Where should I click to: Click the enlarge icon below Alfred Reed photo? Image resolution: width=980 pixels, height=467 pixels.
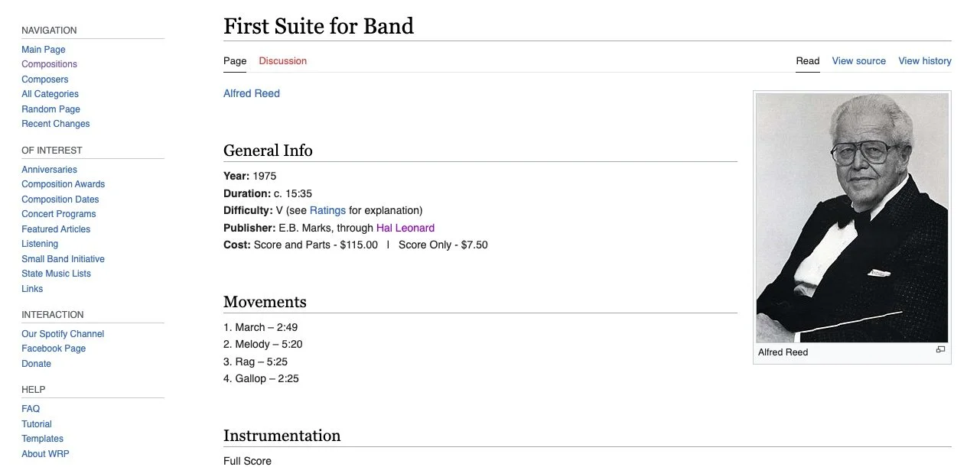pos(940,350)
